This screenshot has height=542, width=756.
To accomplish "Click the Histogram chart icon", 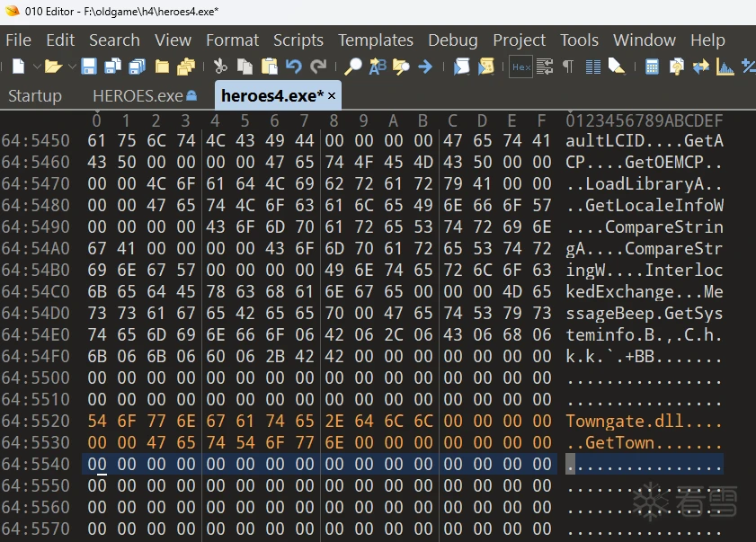I will pos(725,66).
